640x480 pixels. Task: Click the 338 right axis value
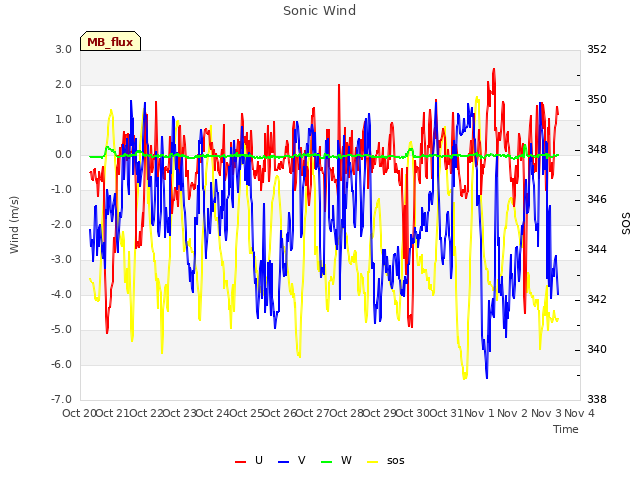point(597,399)
